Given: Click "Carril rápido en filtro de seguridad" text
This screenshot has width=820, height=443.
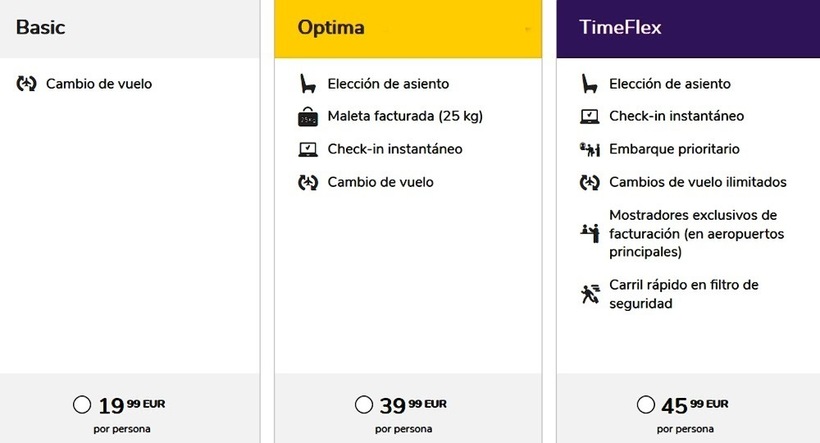Looking at the screenshot, I should coord(683,294).
